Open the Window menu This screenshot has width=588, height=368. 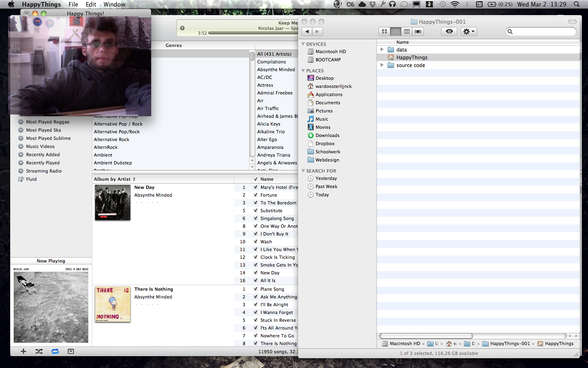point(114,4)
